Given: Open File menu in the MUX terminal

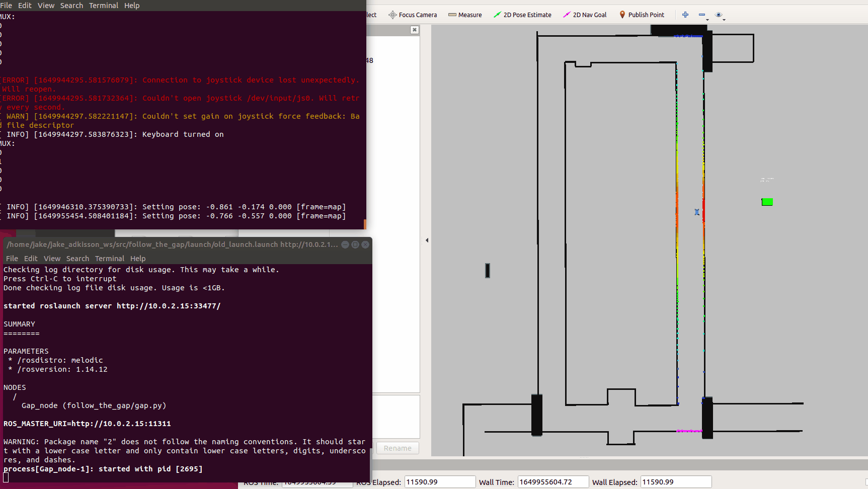Looking at the screenshot, I should tap(6, 6).
